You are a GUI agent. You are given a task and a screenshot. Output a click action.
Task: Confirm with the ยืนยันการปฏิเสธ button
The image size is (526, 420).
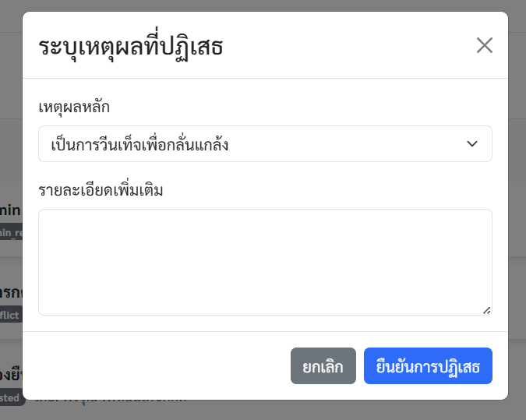pos(428,366)
